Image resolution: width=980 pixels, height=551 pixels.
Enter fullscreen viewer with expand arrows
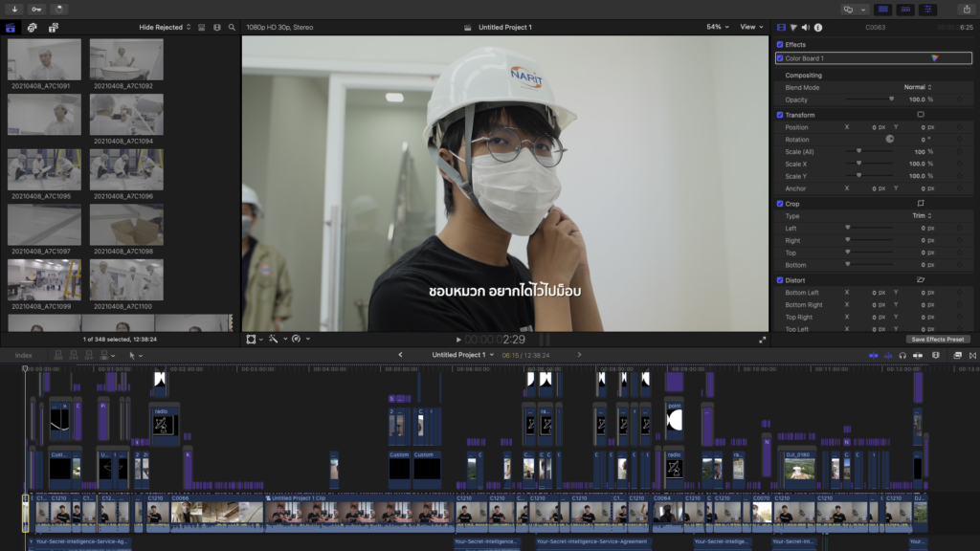point(763,340)
